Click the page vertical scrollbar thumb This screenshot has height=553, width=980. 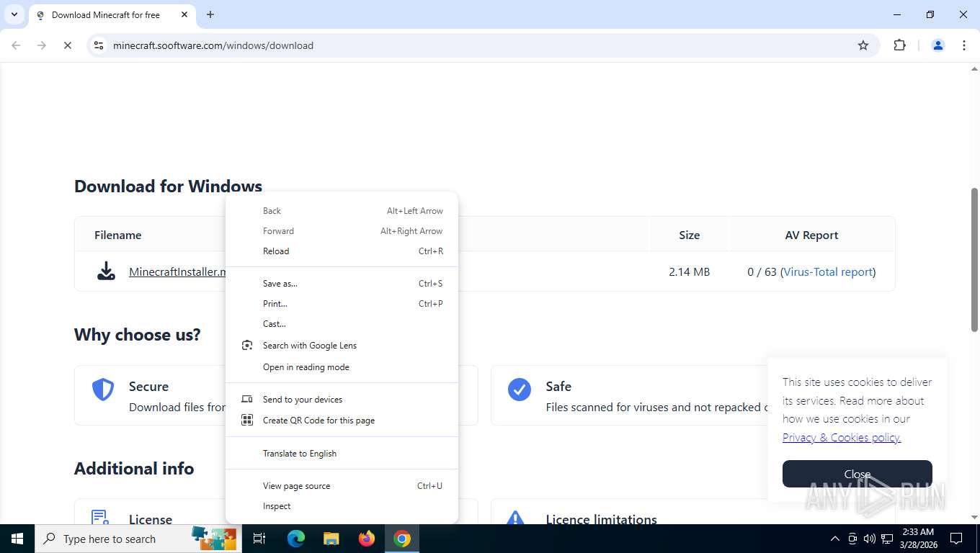(x=974, y=259)
